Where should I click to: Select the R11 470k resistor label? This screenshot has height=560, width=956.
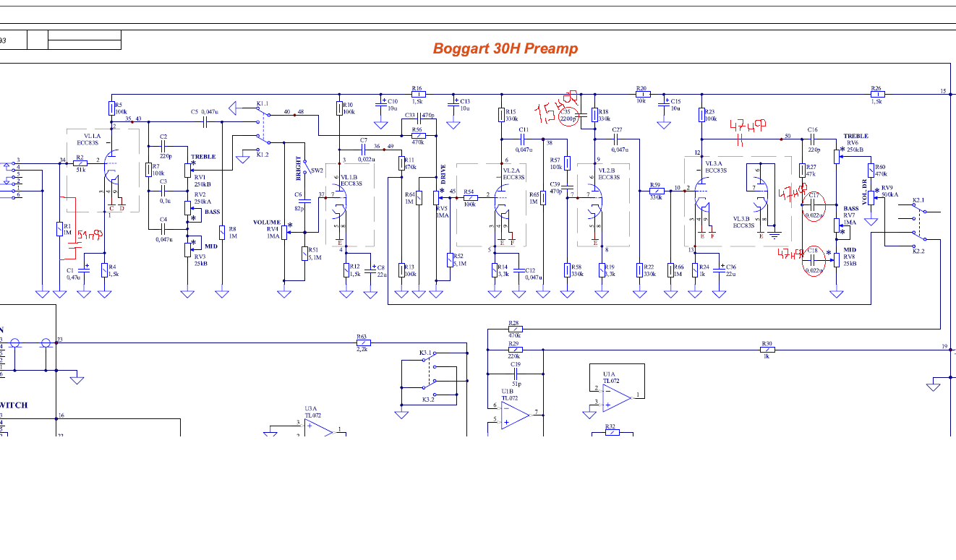point(410,163)
